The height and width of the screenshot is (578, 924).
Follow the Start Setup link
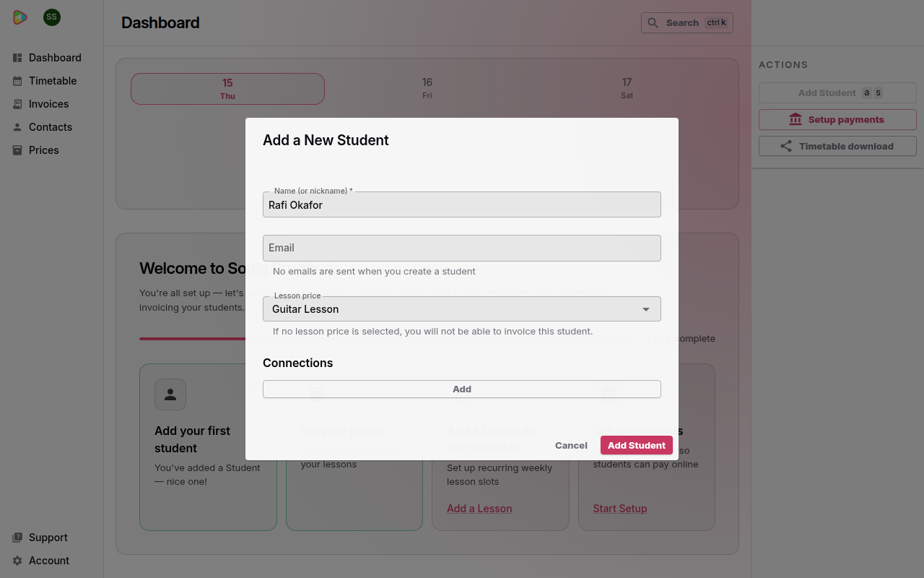[x=620, y=509]
